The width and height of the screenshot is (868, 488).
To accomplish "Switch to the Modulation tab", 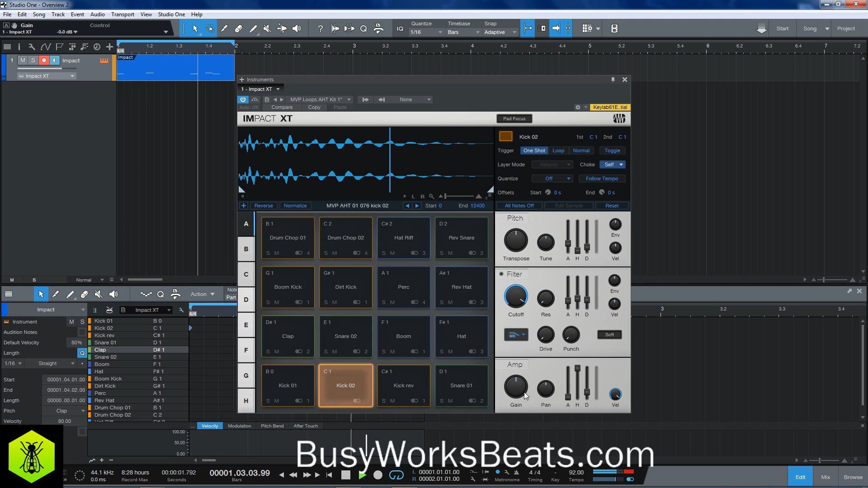I will [x=239, y=426].
